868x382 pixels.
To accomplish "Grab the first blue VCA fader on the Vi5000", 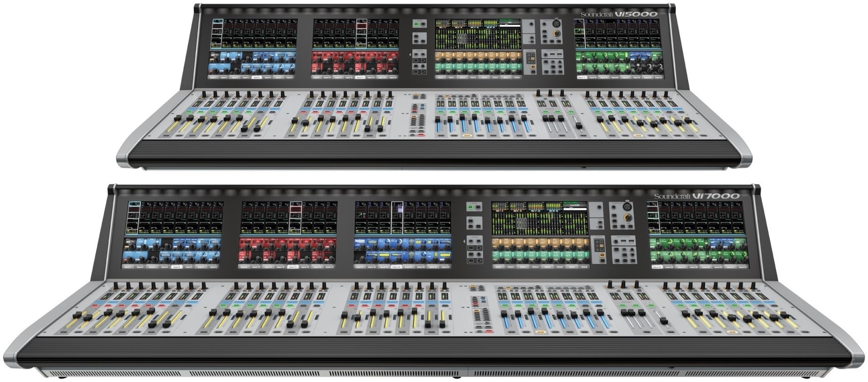I will point(437,119).
